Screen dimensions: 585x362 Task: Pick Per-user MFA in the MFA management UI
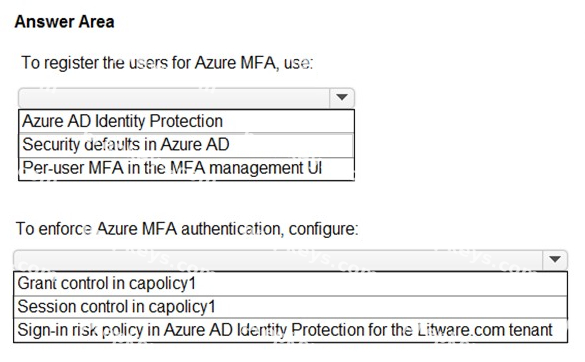(x=186, y=168)
